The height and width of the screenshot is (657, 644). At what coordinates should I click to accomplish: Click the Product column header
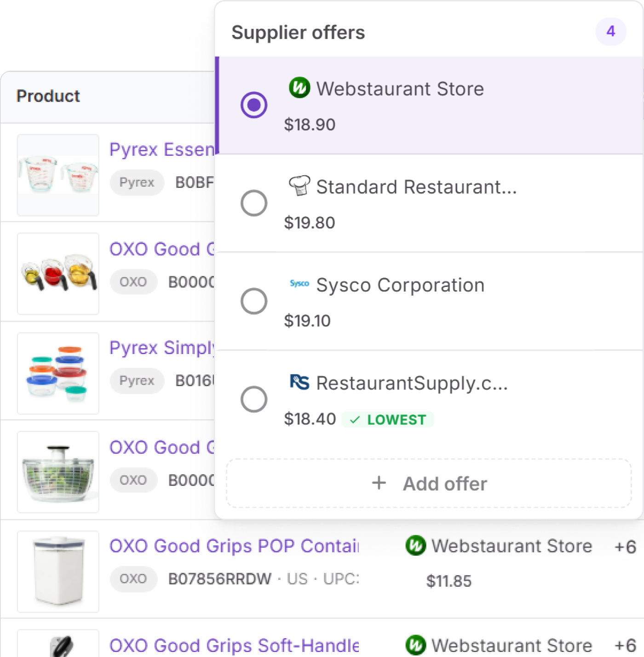pyautogui.click(x=48, y=96)
